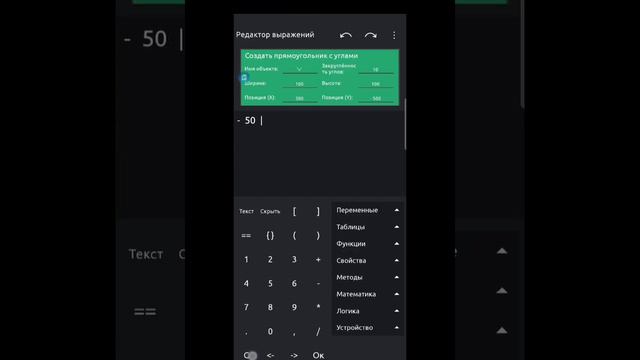
Task: Insert opening parenthesis (
Action: (x=294, y=236)
